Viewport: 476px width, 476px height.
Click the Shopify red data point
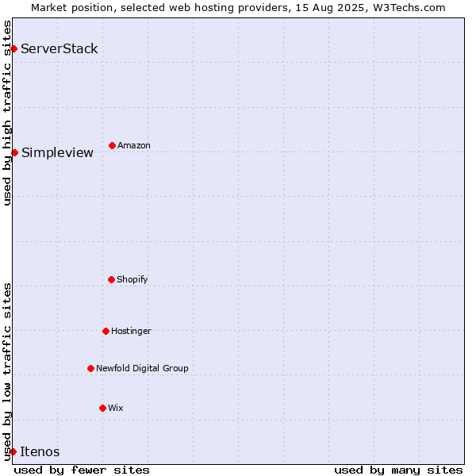click(111, 279)
